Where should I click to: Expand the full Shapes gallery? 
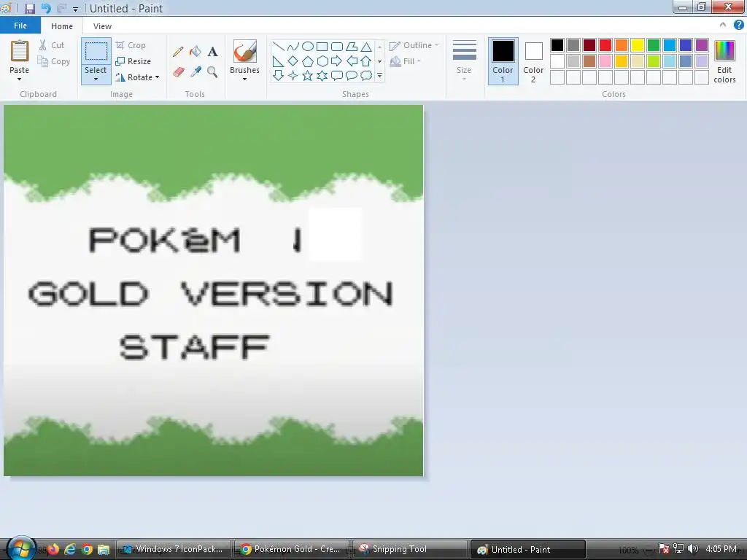(379, 75)
